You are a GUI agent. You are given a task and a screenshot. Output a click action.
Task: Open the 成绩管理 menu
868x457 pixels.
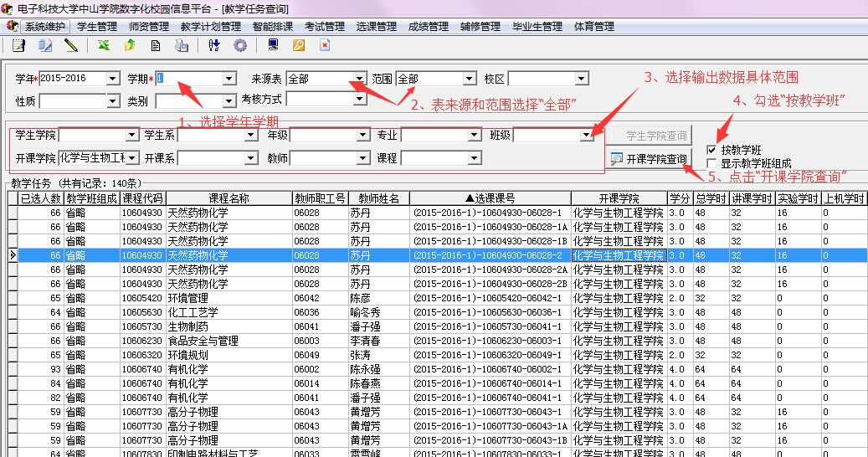429,26
